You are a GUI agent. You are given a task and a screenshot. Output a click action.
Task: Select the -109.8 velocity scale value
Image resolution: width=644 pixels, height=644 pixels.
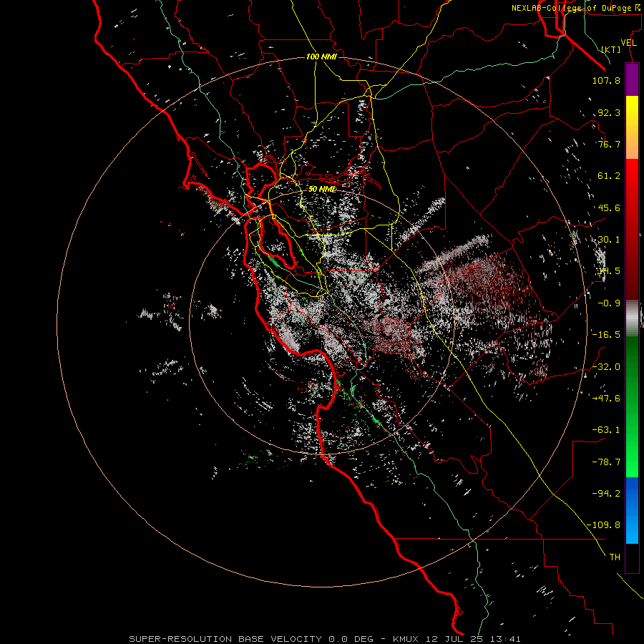point(603,525)
